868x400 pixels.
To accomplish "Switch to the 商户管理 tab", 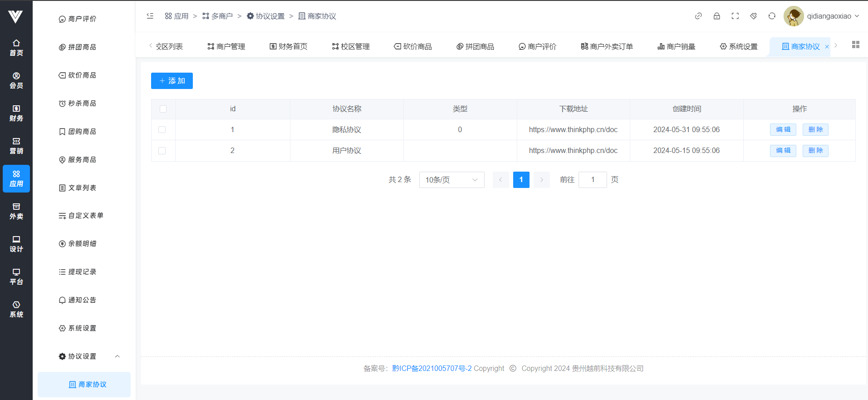I will tap(226, 46).
